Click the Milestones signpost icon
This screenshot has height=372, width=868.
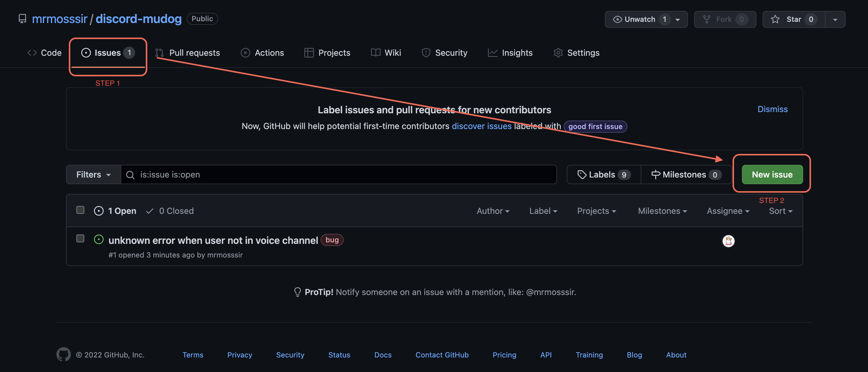coord(656,174)
